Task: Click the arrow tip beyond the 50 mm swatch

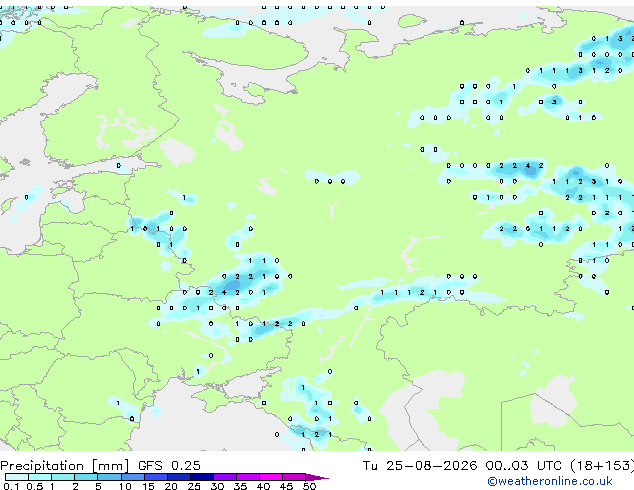Action: (x=317, y=477)
